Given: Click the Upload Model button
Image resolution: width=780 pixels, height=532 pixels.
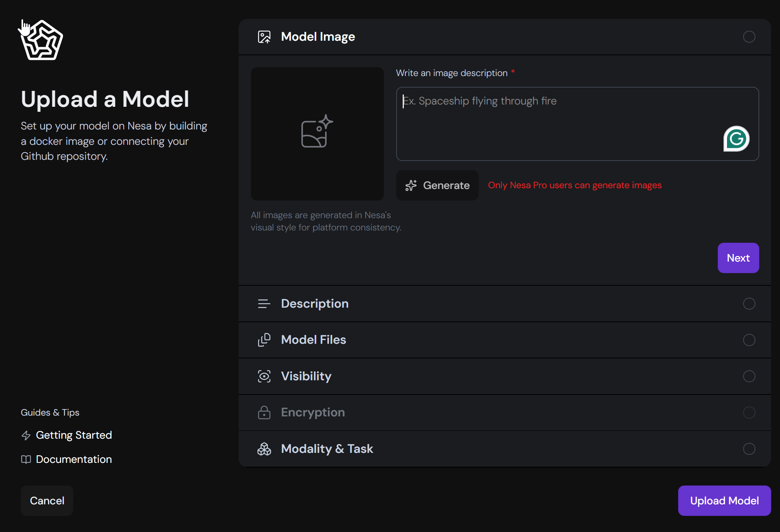Looking at the screenshot, I should [724, 501].
